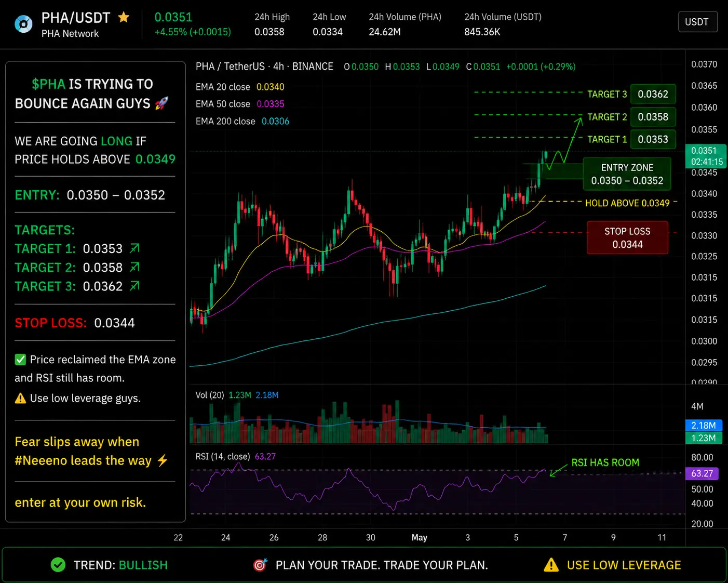Screen dimensions: 728x583
Task: Click the rocket emoji in the headline
Action: 161,103
